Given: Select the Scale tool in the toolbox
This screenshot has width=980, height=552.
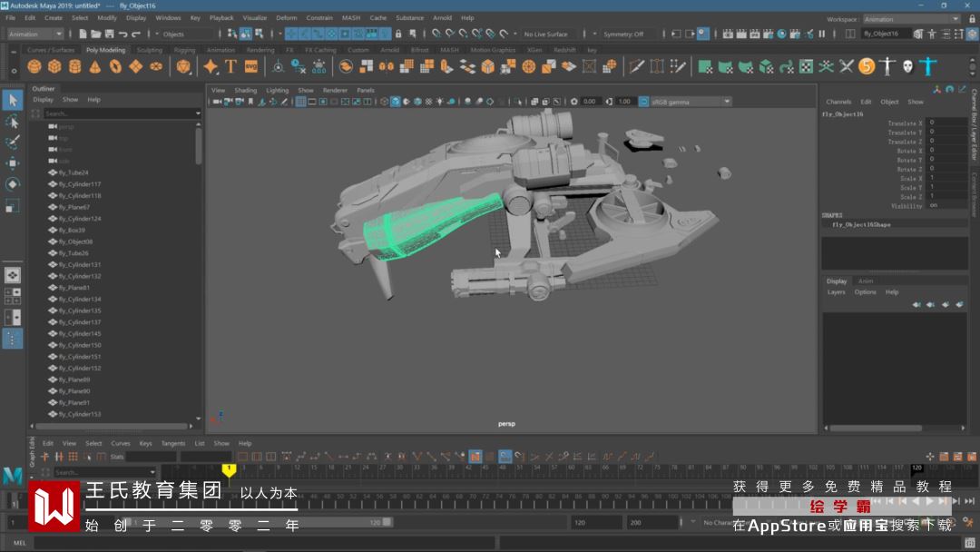Looking at the screenshot, I should pos(13,206).
